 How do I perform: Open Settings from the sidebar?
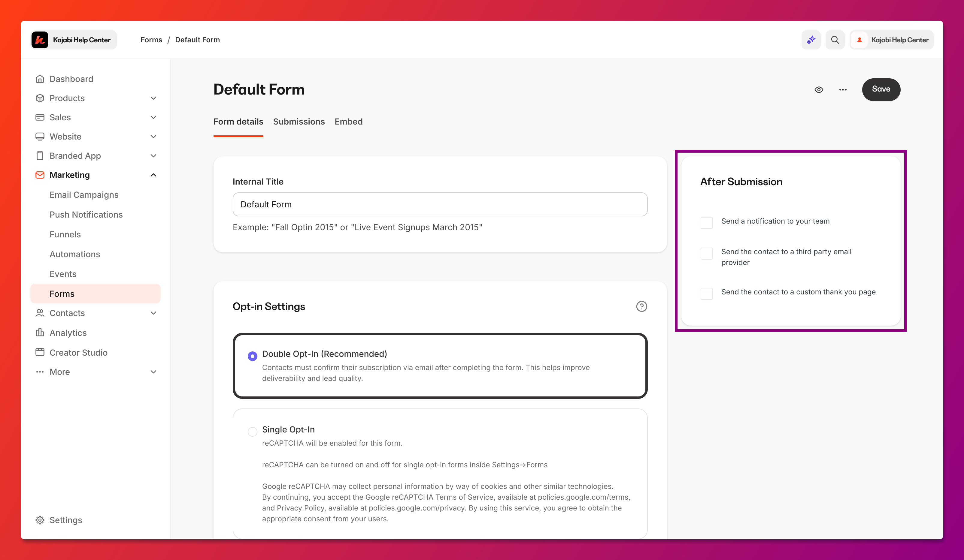[x=66, y=520]
